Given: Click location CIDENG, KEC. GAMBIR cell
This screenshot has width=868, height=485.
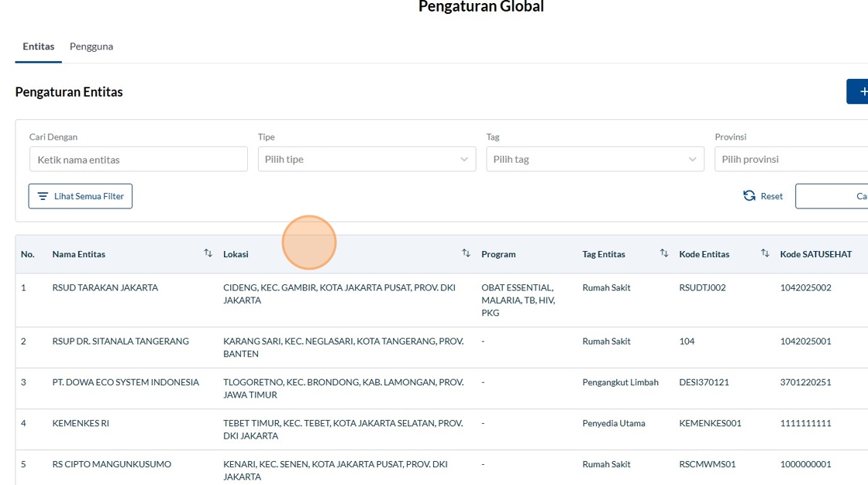Looking at the screenshot, I should tap(339, 294).
